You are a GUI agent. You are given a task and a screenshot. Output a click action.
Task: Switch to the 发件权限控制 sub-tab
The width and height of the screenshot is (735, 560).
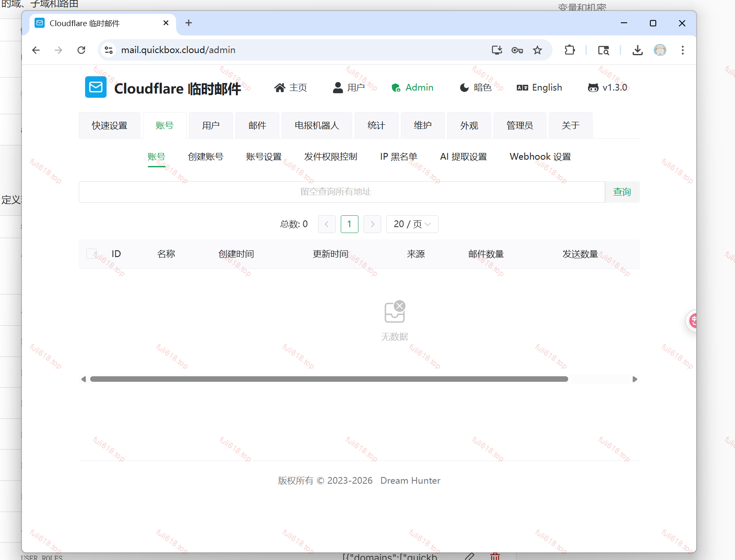331,157
